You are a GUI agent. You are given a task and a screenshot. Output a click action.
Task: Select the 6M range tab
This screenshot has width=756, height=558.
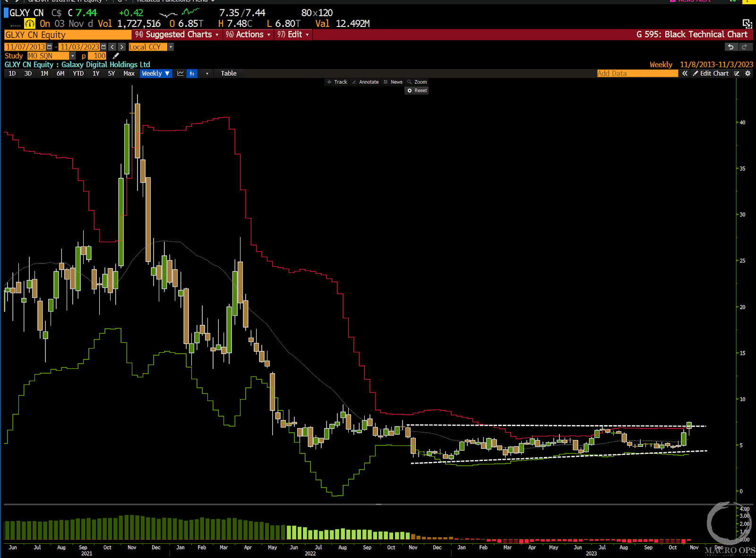pyautogui.click(x=60, y=73)
